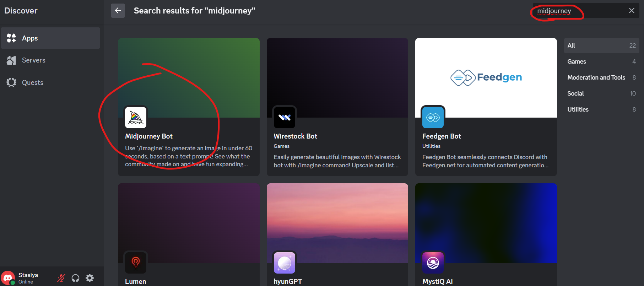Screen dimensions: 644x286
Task: Click the MystiQ AI app icon
Action: pos(433,263)
